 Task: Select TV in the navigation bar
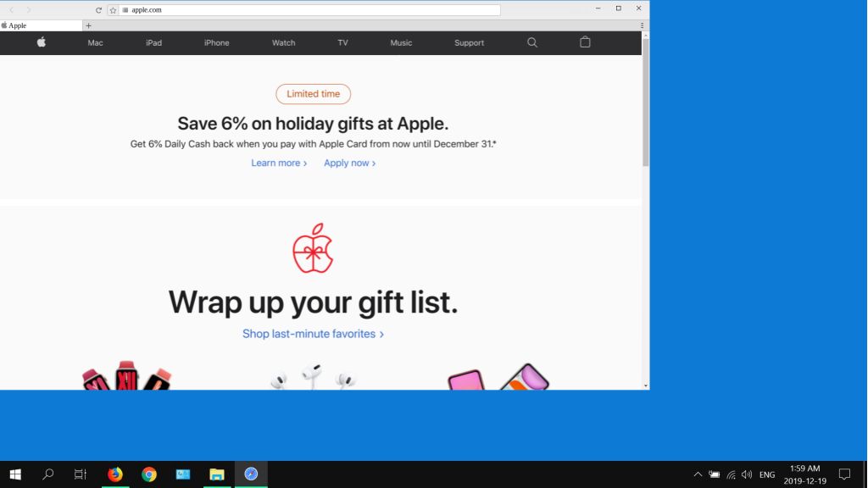[342, 42]
